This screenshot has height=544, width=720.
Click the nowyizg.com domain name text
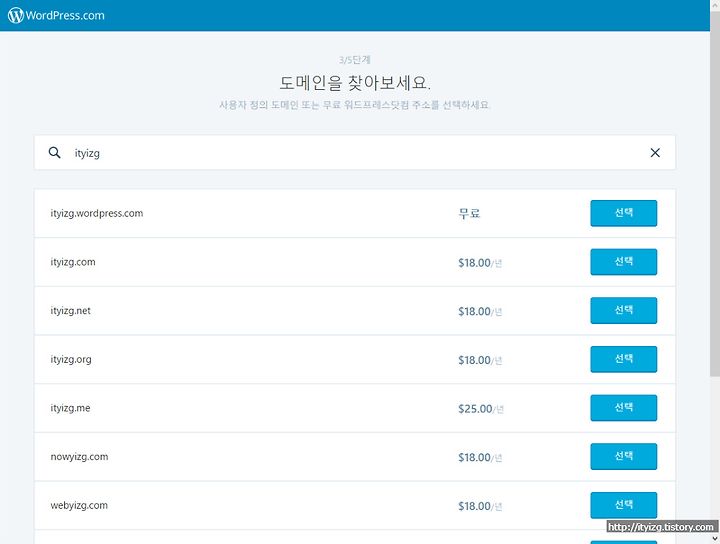tap(79, 457)
